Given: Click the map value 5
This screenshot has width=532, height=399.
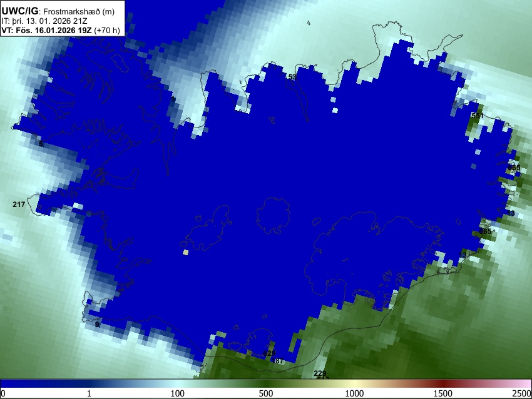Looking at the screenshot, I should tap(41, 144).
